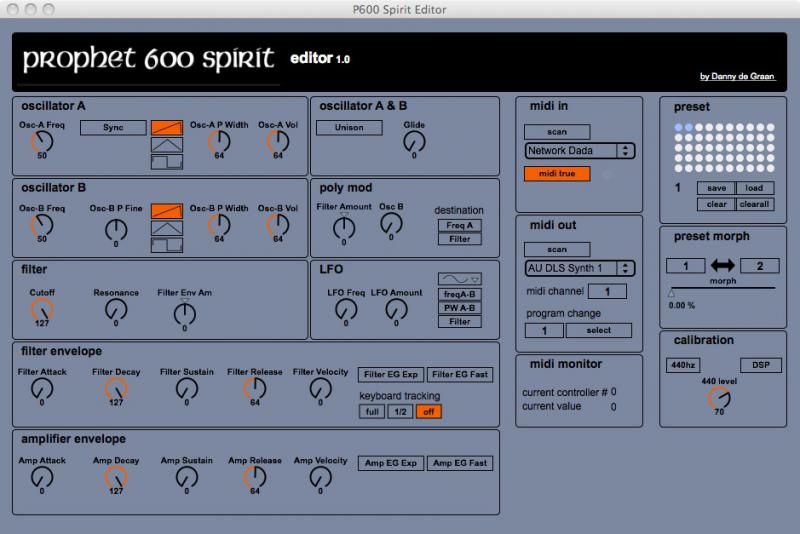Click morph source preset box 1

click(686, 266)
